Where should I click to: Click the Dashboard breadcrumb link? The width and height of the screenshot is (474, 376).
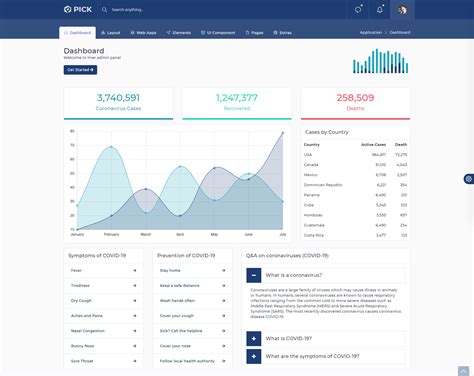click(x=400, y=32)
